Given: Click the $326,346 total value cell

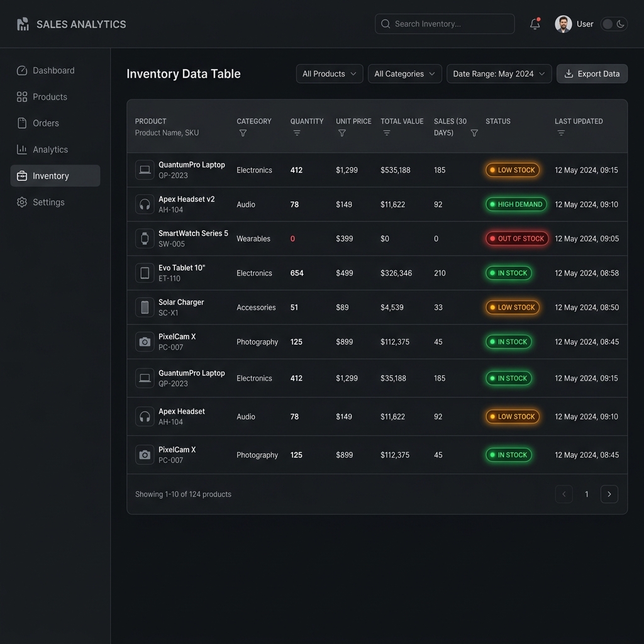Looking at the screenshot, I should point(396,273).
